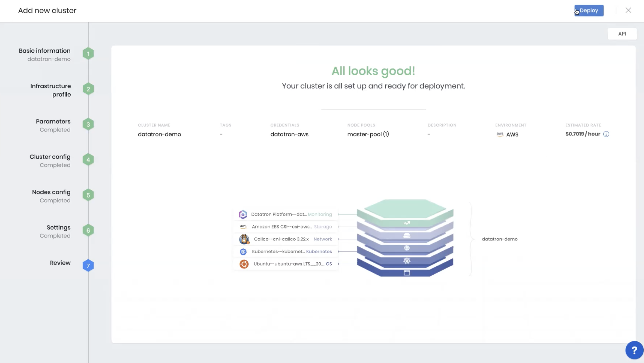Open step 6 Settings hexagon

click(x=88, y=231)
